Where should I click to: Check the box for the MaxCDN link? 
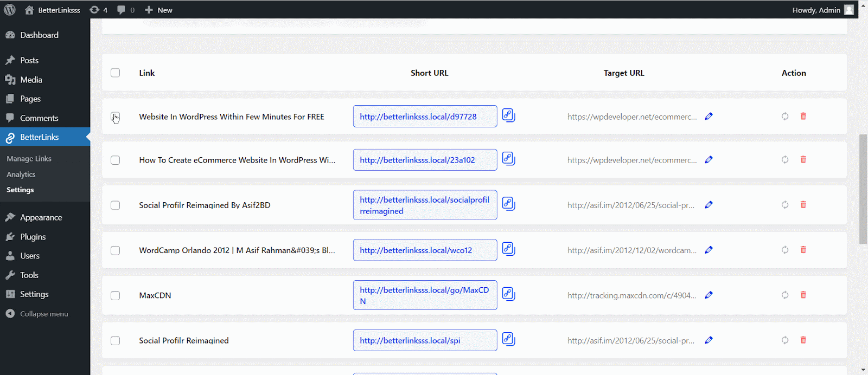[115, 295]
